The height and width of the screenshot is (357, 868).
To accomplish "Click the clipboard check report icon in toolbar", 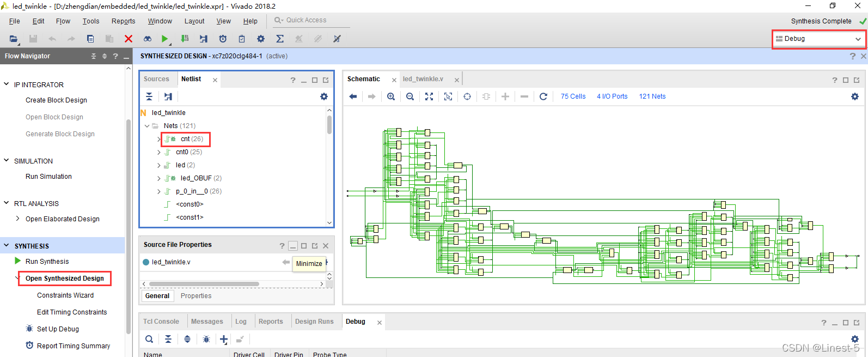I will (x=242, y=39).
